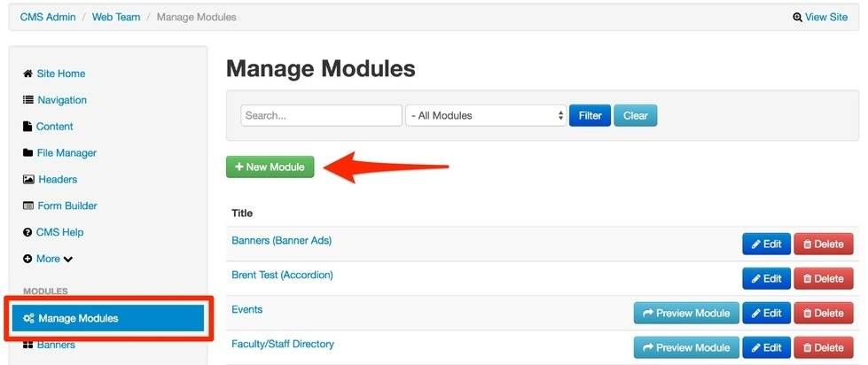This screenshot has width=868, height=365.
Task: Preview the Events module
Action: [686, 313]
